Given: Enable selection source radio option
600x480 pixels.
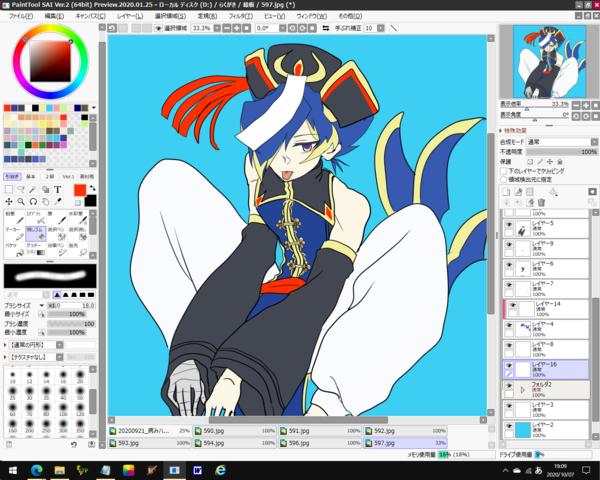Looking at the screenshot, I should pos(504,179).
